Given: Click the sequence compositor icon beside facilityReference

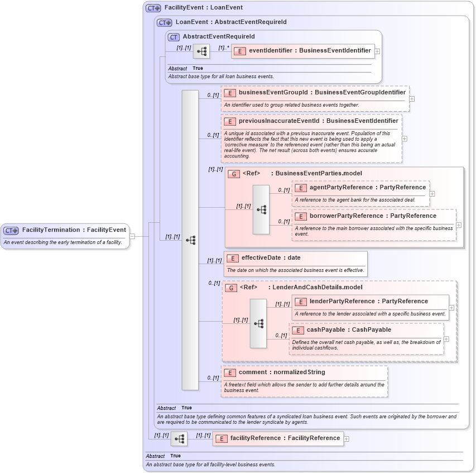Looking at the screenshot, I should pos(180,439).
